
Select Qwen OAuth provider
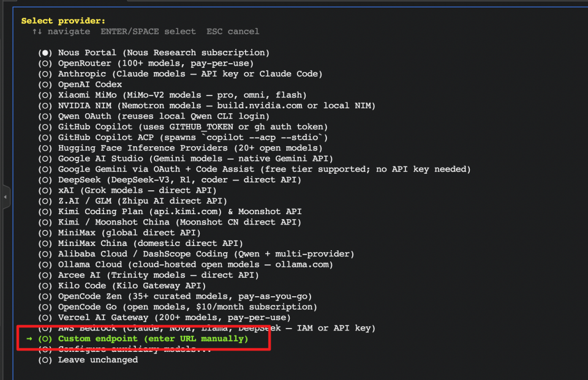pos(154,116)
